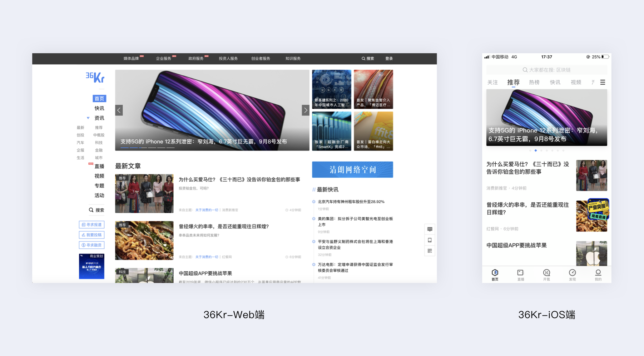
Task: Open the hamburger menu in the iOS app
Action: [603, 83]
